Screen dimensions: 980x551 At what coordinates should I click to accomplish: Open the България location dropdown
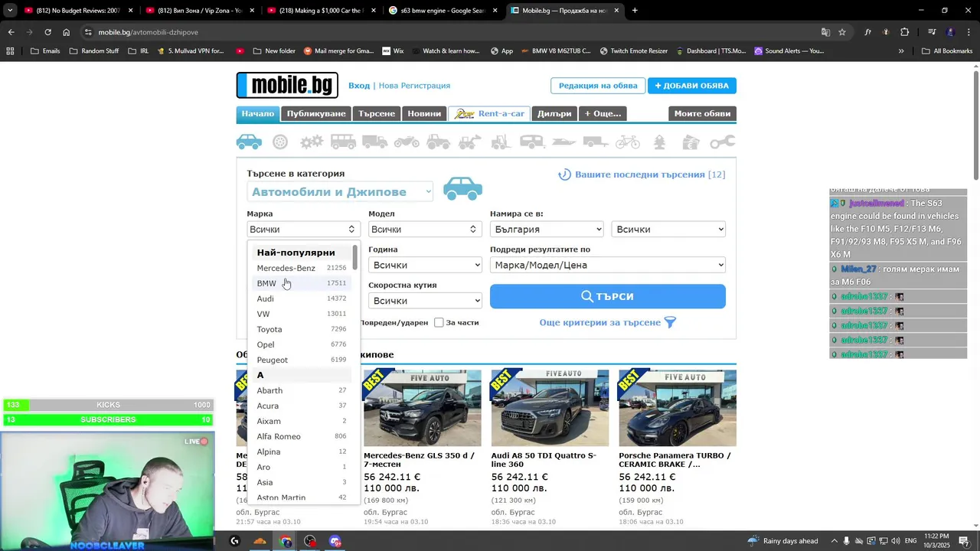coord(547,229)
